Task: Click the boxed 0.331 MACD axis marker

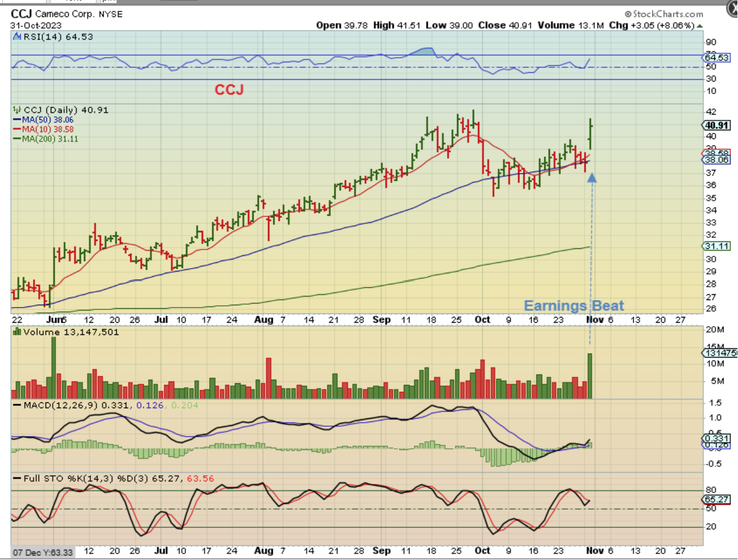Action: point(716,438)
